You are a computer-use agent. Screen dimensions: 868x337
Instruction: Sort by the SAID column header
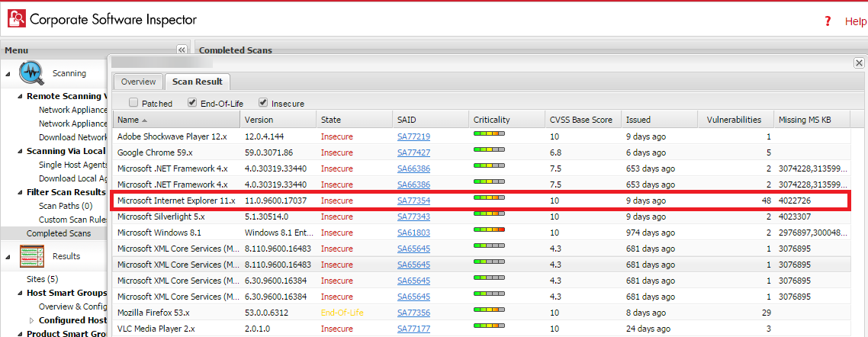coord(431,120)
